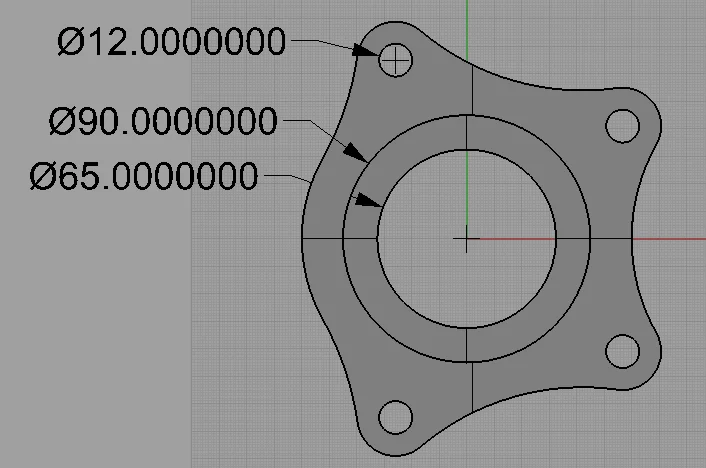Click the top-left bolt hole with crosshair
This screenshot has height=468, width=706.
pos(395,60)
